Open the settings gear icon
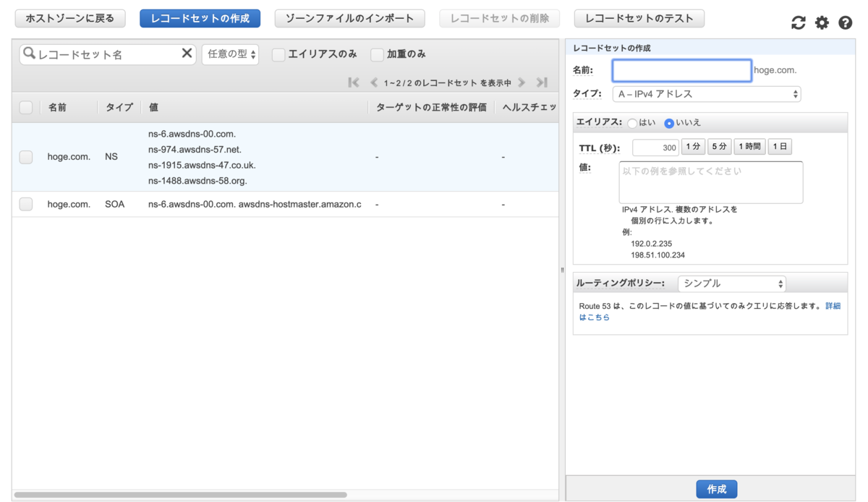Screen dimensions: 868x502 [x=822, y=22]
